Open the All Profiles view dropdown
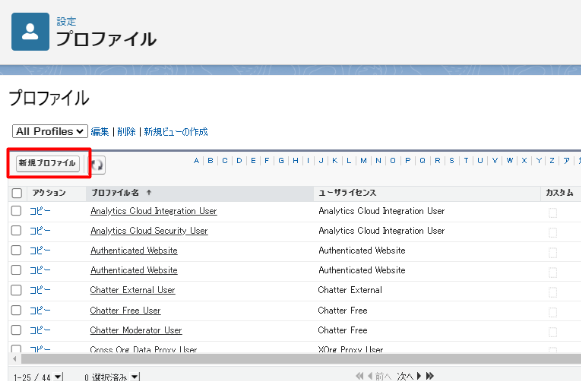Viewport: 581px width, 381px height. pos(50,131)
